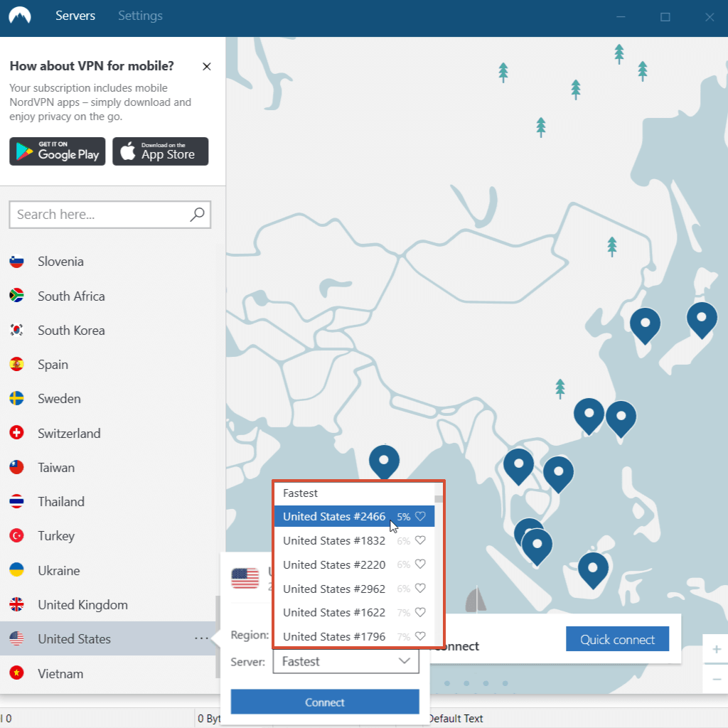Click the Taiwan map pin
Image resolution: width=728 pixels, height=728 pixels.
click(x=621, y=419)
